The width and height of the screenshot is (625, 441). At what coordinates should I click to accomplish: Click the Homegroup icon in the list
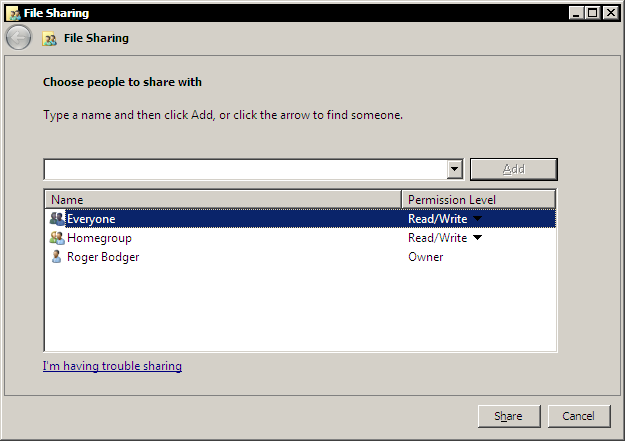(57, 238)
